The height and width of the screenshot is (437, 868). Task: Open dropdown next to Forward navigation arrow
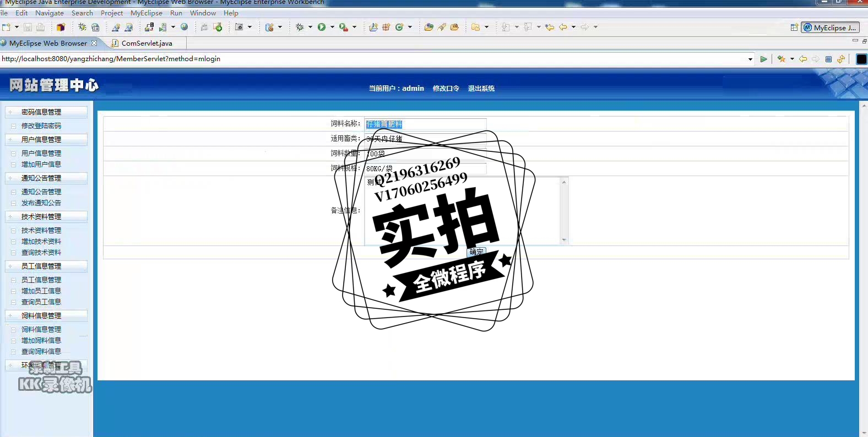coord(595,27)
